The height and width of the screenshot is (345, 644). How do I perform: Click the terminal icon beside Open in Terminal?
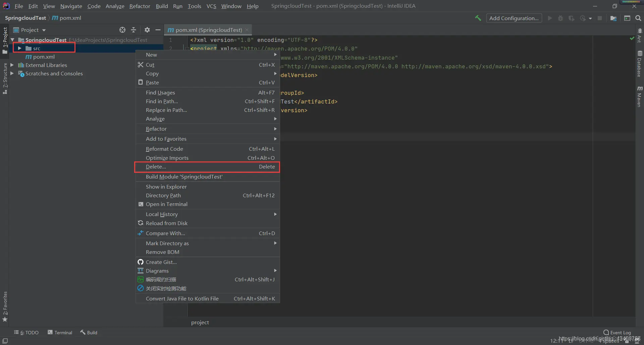pos(141,204)
